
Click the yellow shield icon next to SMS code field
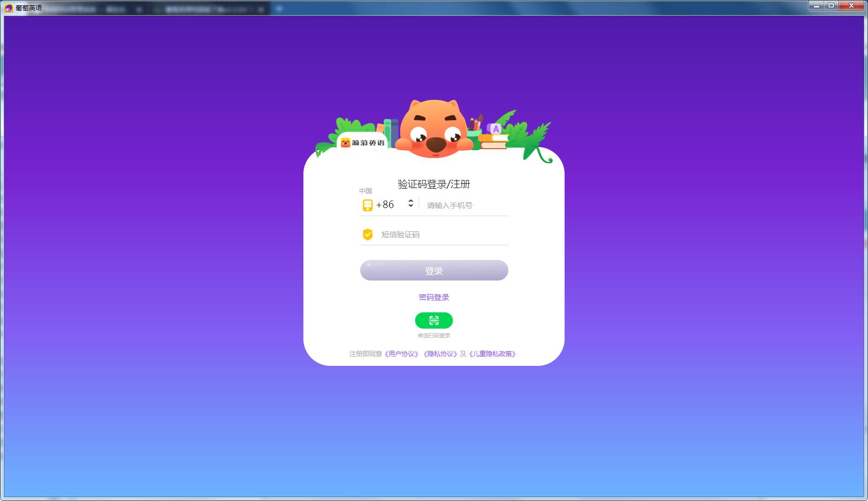(367, 233)
